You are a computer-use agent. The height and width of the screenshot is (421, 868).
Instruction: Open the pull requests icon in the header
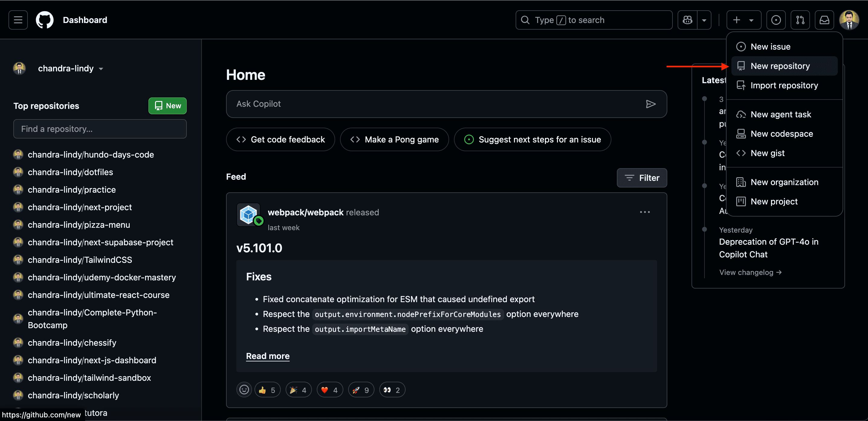800,20
